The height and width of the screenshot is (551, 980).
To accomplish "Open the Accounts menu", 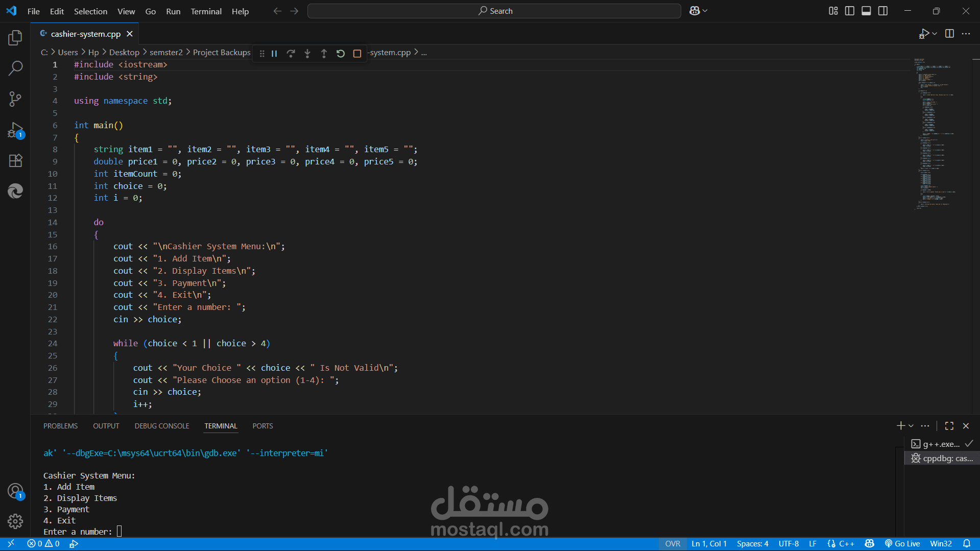I will coord(15,491).
